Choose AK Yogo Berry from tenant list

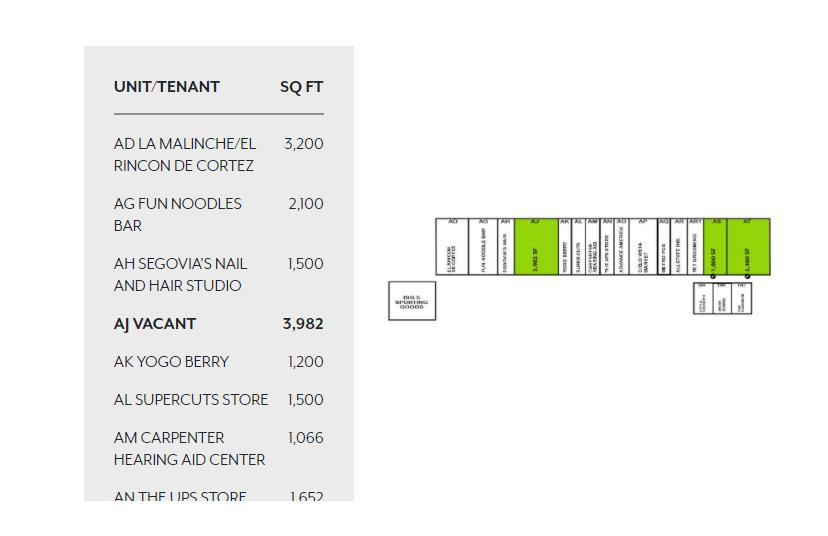tap(171, 362)
